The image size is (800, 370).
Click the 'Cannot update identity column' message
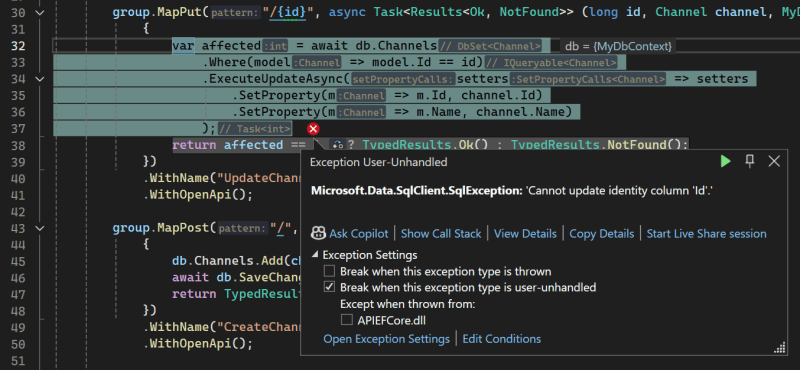619,191
